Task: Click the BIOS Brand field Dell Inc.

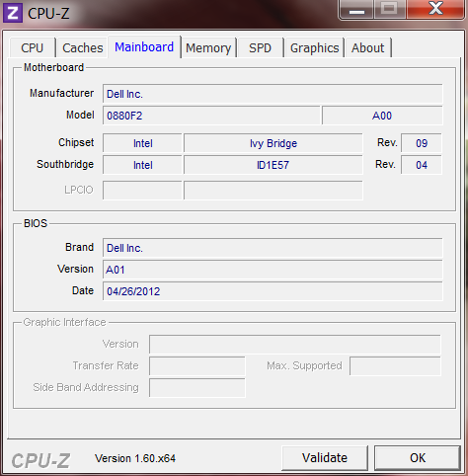Action: click(x=273, y=248)
